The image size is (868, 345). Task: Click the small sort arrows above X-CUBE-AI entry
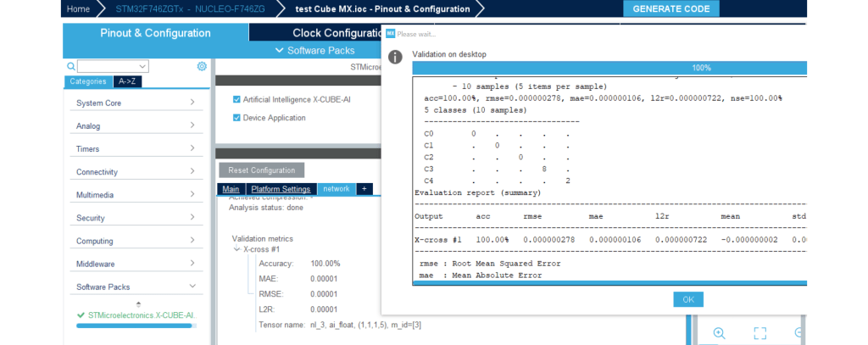coord(139,303)
